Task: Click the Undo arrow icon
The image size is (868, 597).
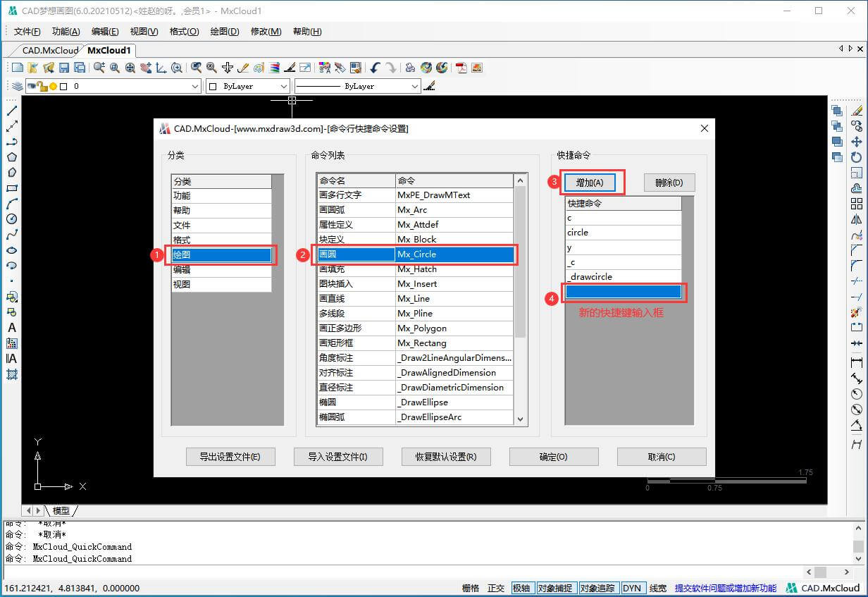Action: (375, 68)
